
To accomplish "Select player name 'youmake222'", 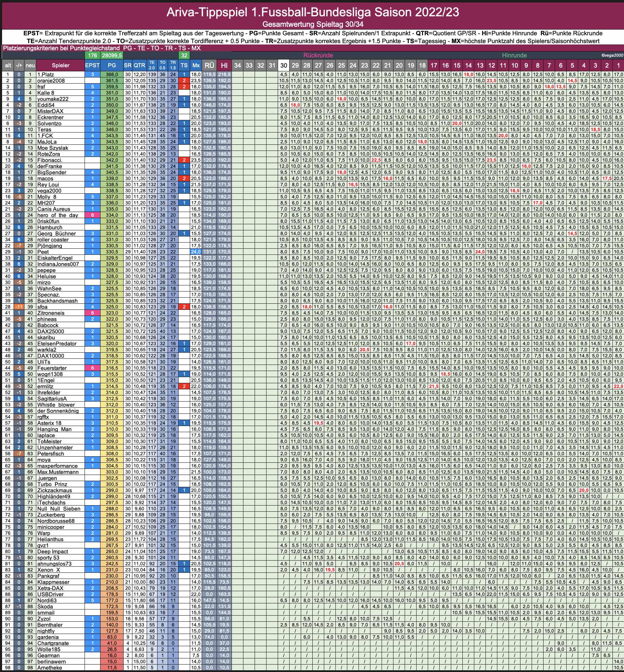I will click(53, 99).
